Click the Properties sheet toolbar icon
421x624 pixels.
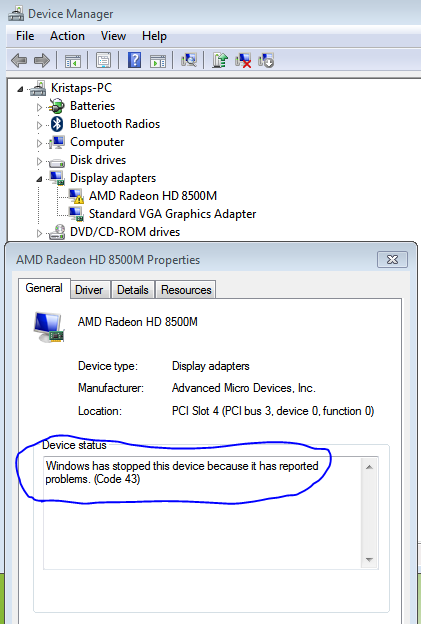(103, 60)
